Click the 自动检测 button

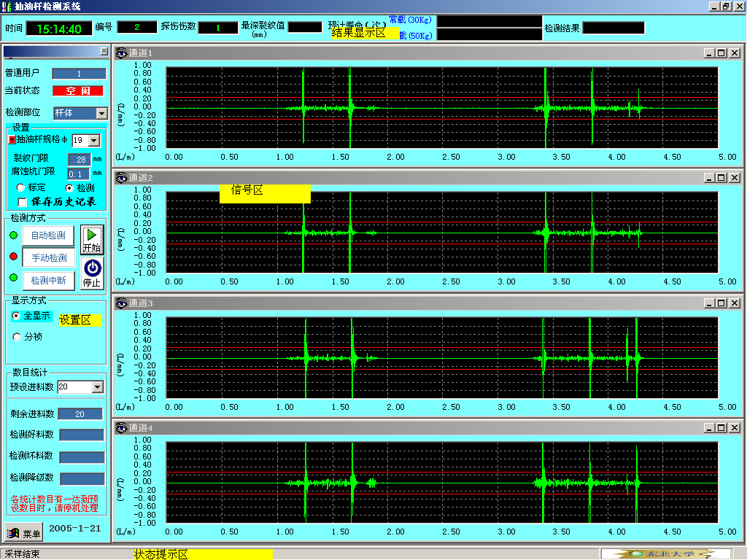click(48, 236)
